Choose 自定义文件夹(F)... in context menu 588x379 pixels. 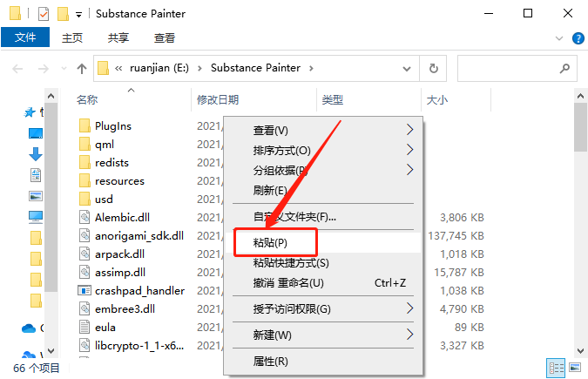point(323,217)
